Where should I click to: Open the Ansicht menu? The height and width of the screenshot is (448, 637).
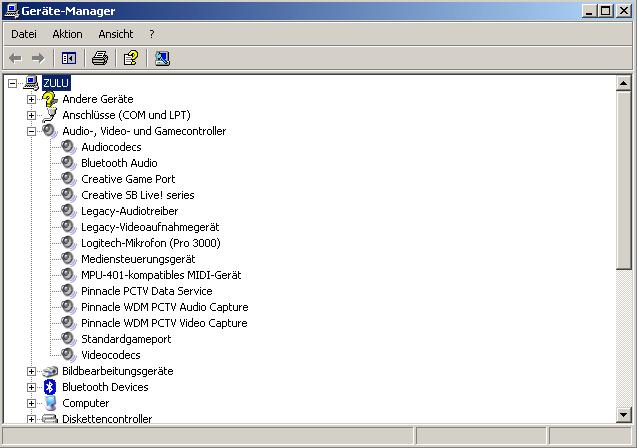click(x=115, y=34)
